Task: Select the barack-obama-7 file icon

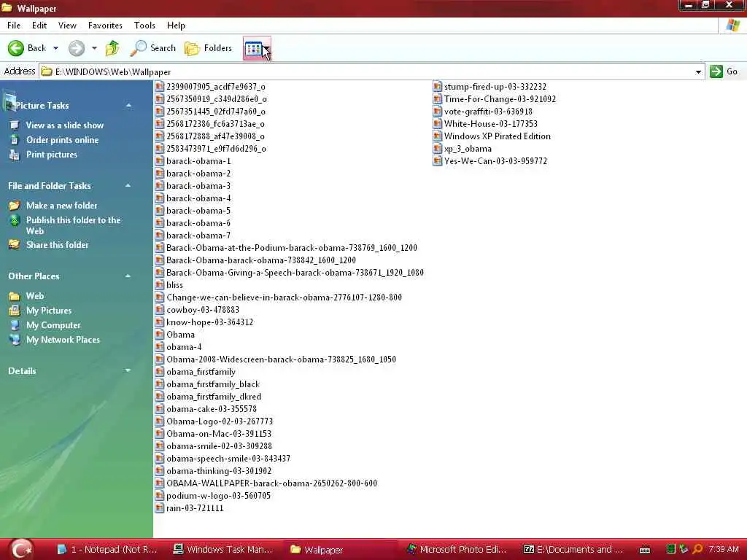Action: tap(160, 236)
